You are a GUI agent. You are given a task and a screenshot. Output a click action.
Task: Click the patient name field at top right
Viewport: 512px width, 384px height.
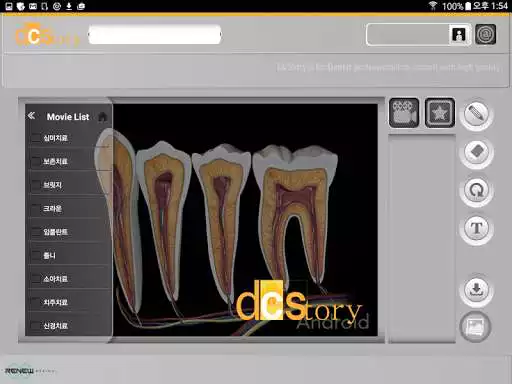click(407, 34)
